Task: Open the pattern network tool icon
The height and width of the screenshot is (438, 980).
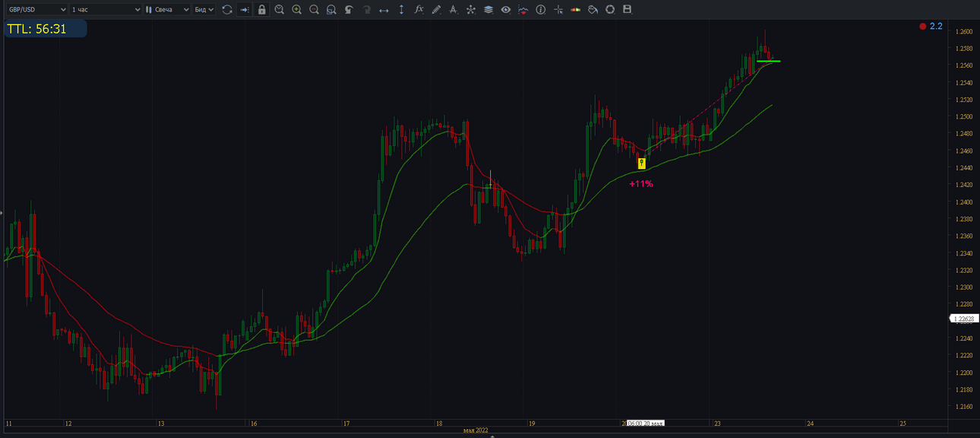Action: tap(471, 10)
